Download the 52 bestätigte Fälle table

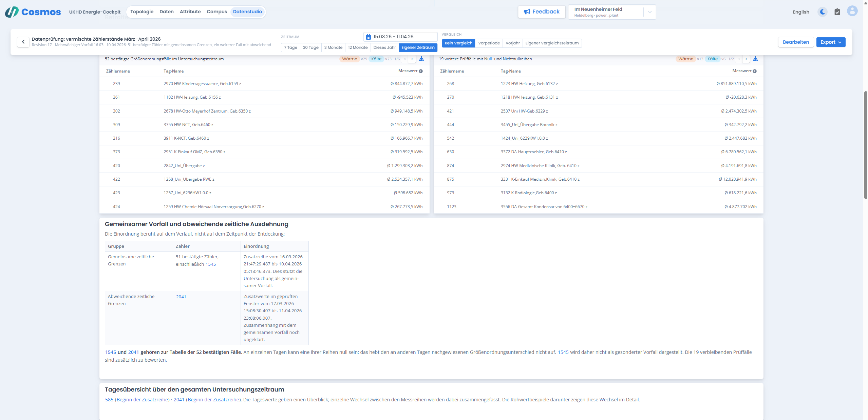click(421, 59)
